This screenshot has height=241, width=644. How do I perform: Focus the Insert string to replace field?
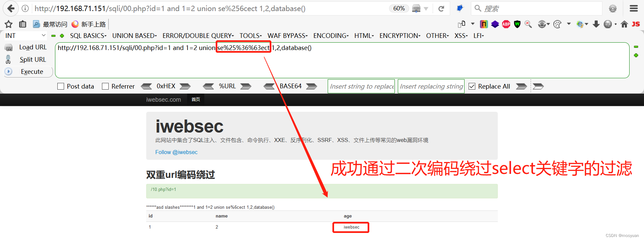[x=361, y=86]
